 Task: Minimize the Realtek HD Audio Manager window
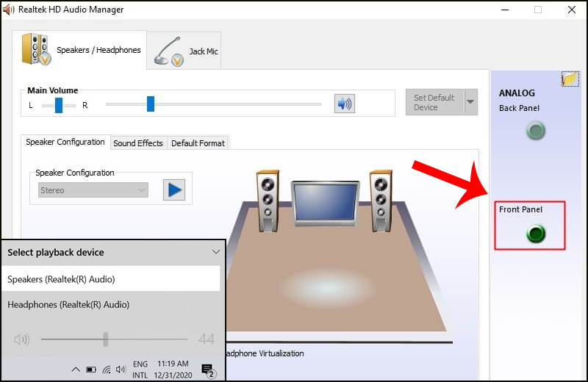coord(505,10)
